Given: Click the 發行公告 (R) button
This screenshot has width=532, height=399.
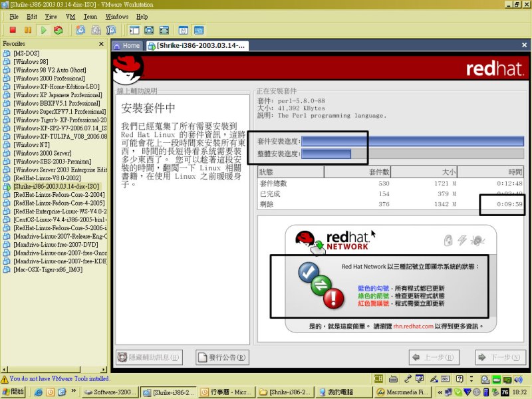Looking at the screenshot, I should pyautogui.click(x=222, y=357).
